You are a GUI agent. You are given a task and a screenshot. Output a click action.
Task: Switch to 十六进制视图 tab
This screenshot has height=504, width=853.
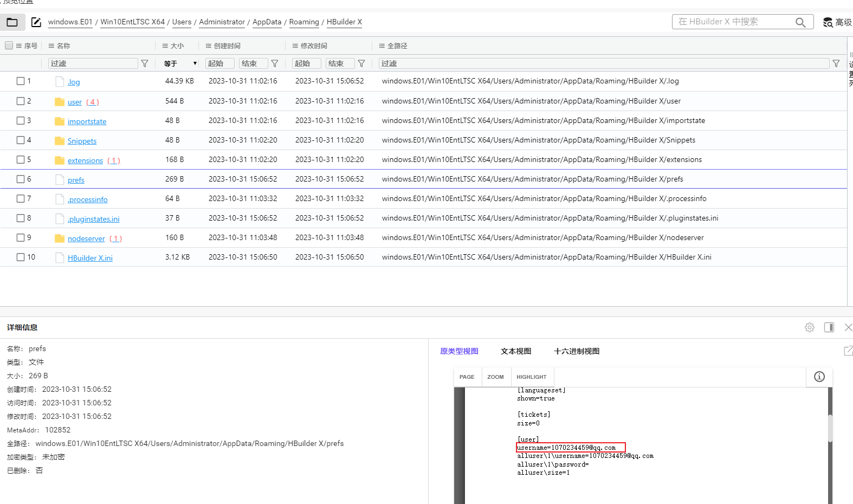click(577, 351)
